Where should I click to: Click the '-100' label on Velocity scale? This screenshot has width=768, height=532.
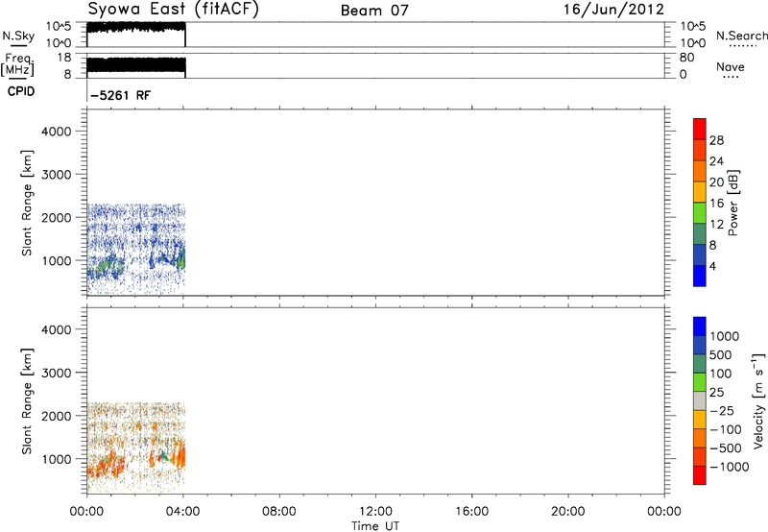[726, 429]
